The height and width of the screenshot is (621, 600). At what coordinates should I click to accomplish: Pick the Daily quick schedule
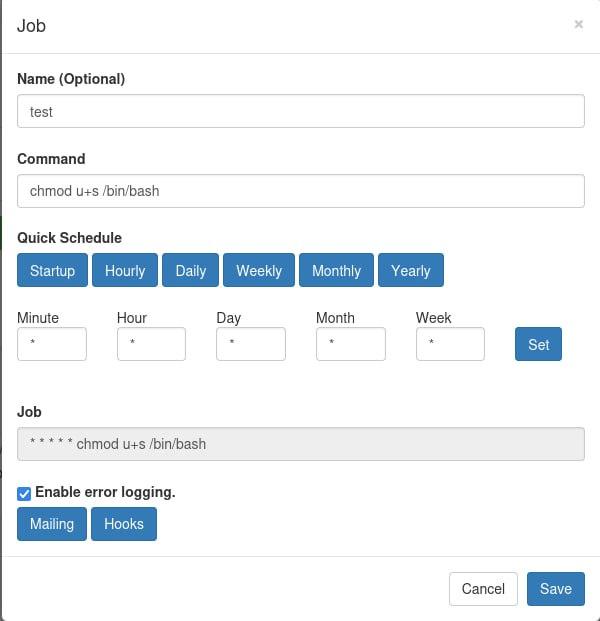click(190, 271)
